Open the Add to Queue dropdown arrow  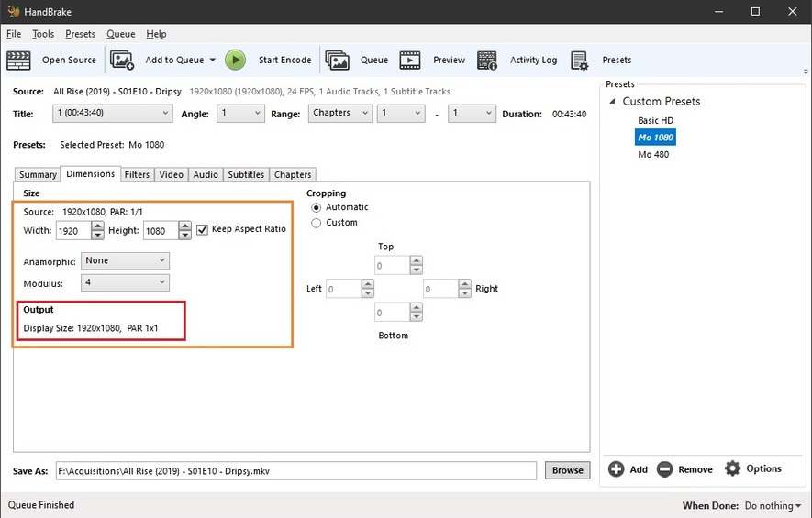(212, 60)
